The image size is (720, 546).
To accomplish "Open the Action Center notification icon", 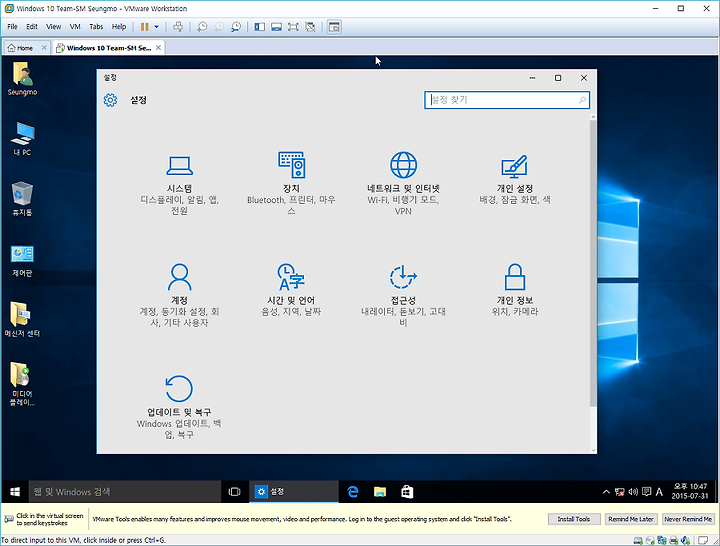I will [647, 492].
